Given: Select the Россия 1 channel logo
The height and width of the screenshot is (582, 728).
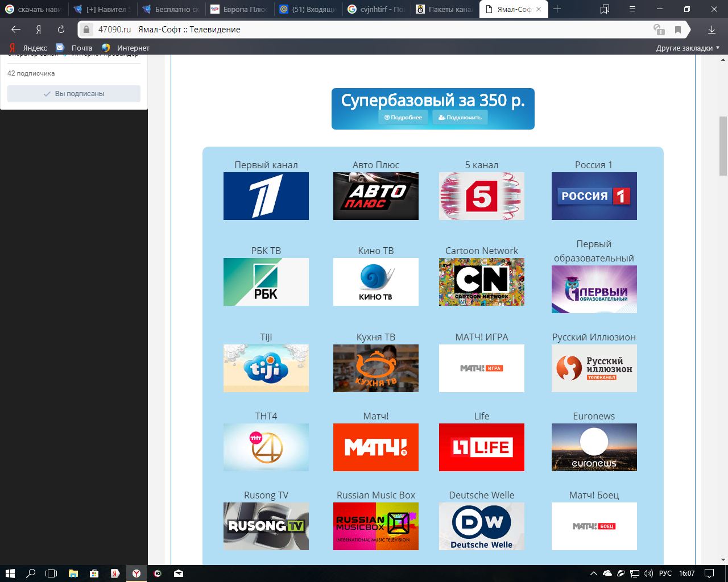Looking at the screenshot, I should (594, 196).
